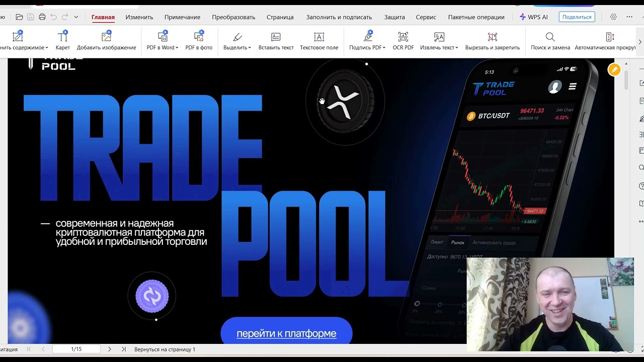Screen dimensions: 644x362
Task: Click the search magnifier in the right sidebar
Action: [x=641, y=167]
